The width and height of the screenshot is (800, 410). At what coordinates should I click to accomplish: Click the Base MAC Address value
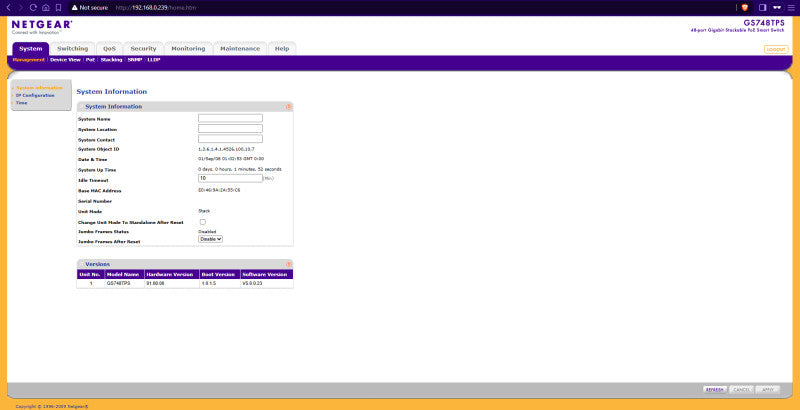[x=219, y=190]
